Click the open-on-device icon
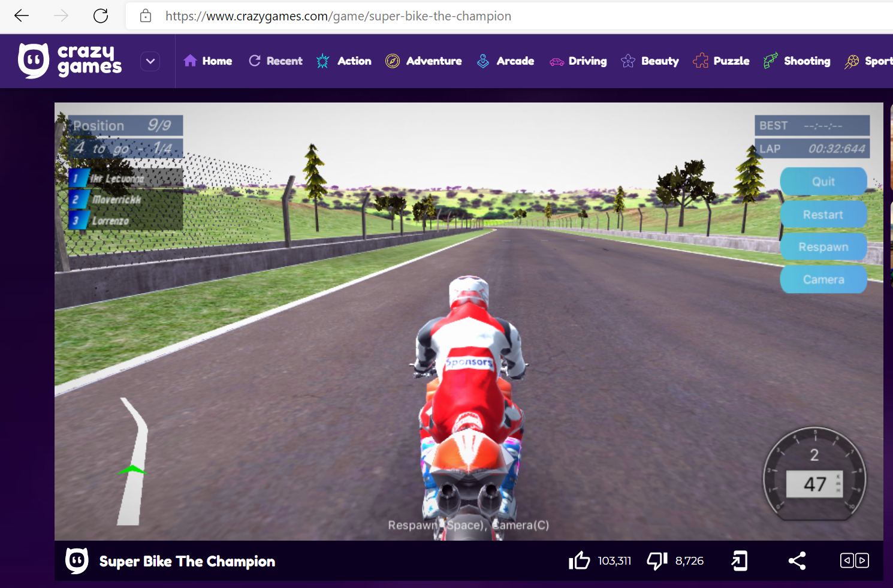This screenshot has height=588, width=893. 740,560
